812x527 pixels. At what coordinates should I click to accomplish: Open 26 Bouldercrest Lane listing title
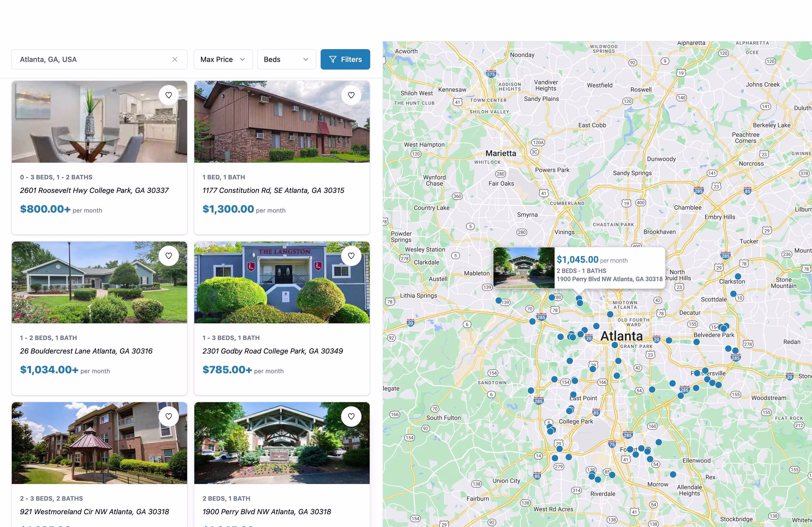tap(86, 351)
